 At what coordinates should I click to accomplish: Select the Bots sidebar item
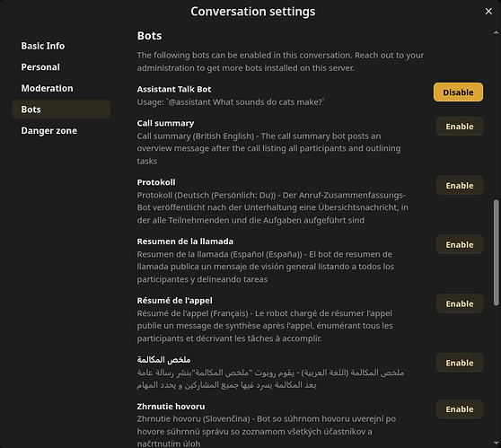[61, 110]
